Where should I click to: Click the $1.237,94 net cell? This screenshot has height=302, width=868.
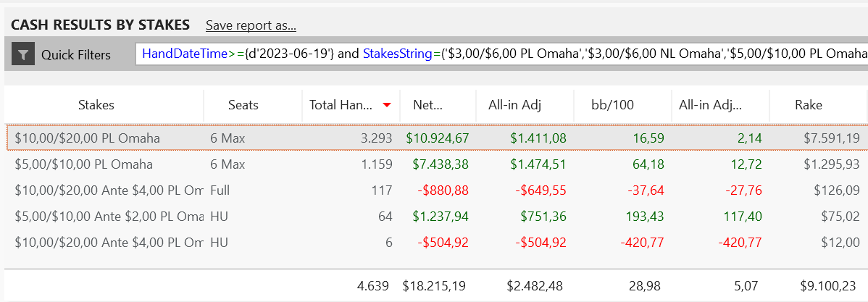click(441, 217)
